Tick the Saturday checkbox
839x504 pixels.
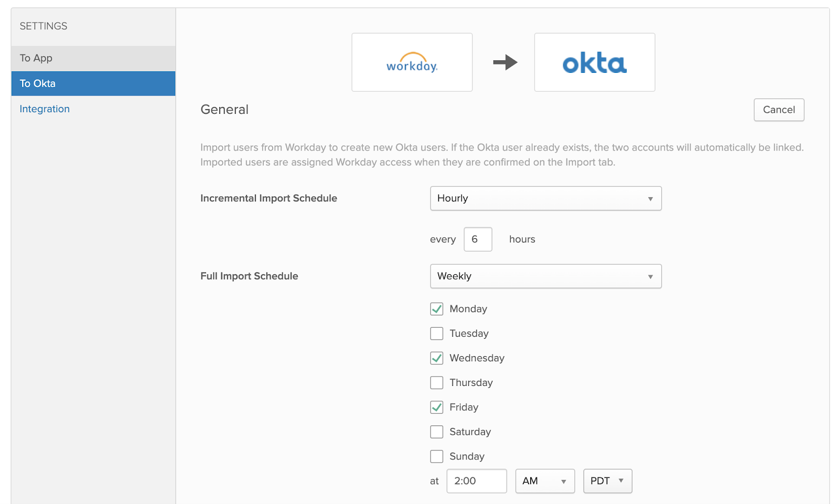436,432
